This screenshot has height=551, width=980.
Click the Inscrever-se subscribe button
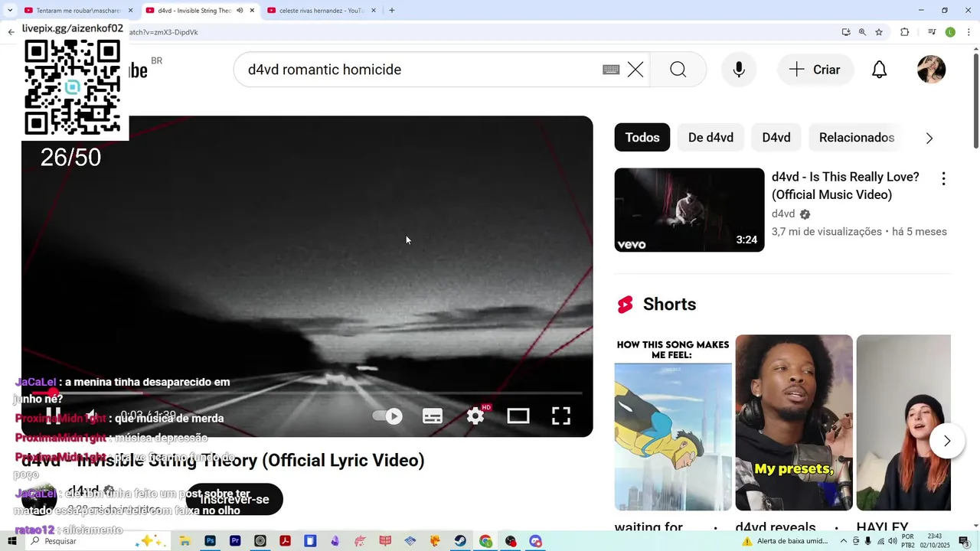(234, 499)
